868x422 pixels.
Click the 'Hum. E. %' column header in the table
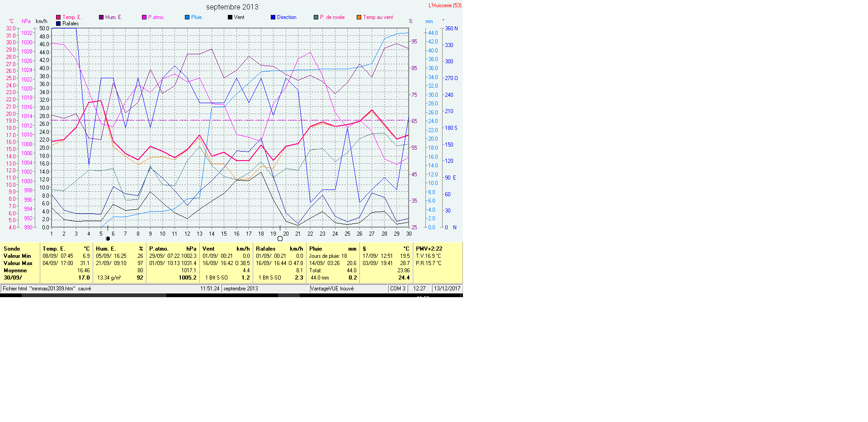(x=119, y=249)
